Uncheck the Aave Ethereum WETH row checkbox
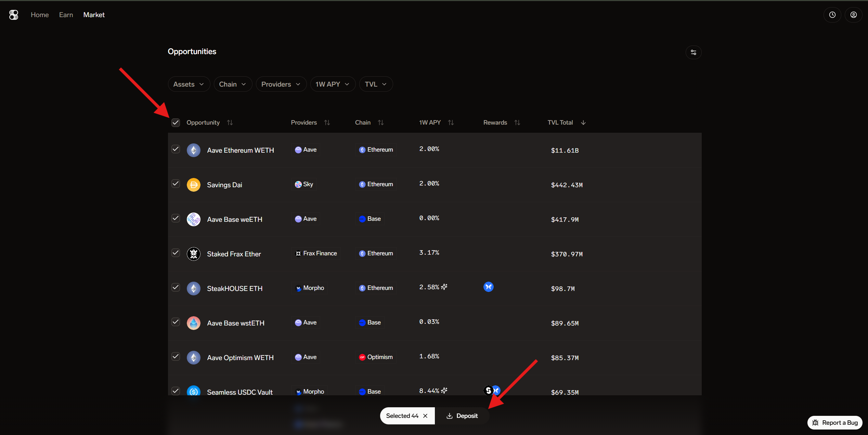 tap(176, 149)
